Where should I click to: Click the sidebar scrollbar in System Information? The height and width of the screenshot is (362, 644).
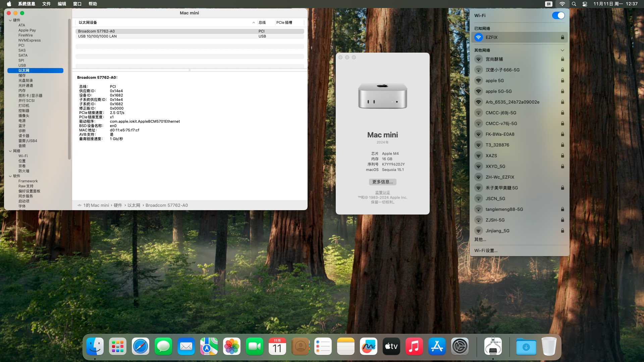(x=69, y=89)
